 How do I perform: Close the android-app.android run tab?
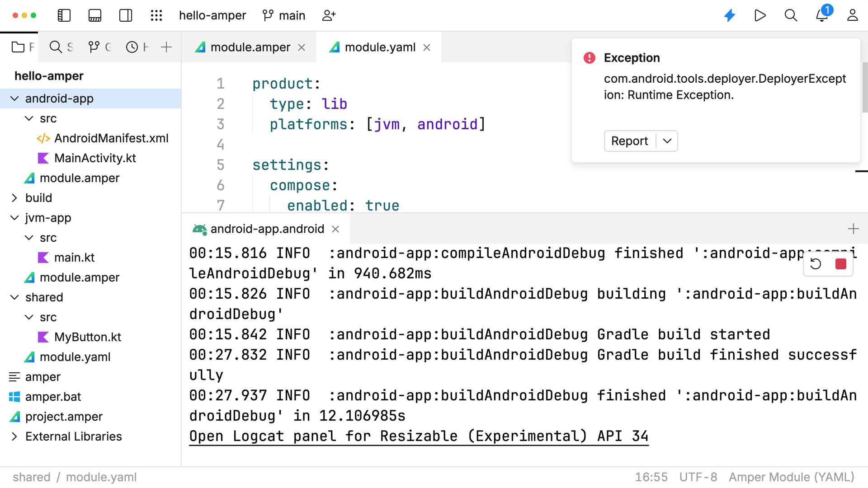335,229
